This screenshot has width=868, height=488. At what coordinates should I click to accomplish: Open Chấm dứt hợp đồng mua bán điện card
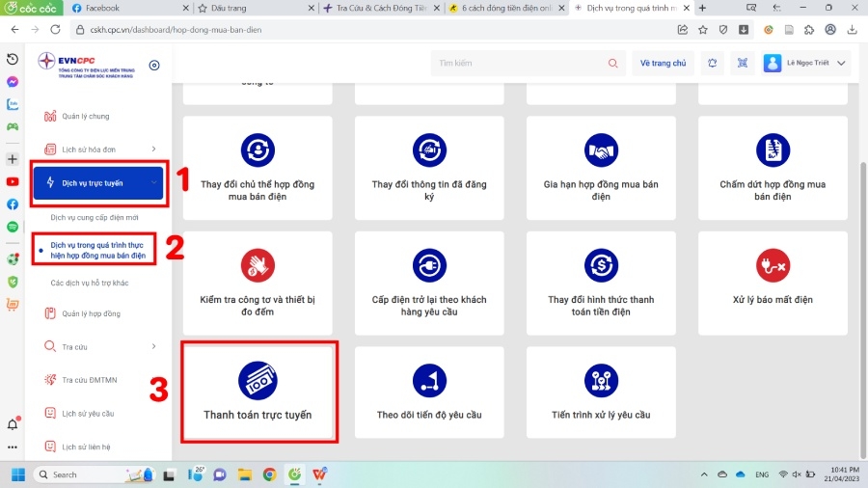[773, 168]
